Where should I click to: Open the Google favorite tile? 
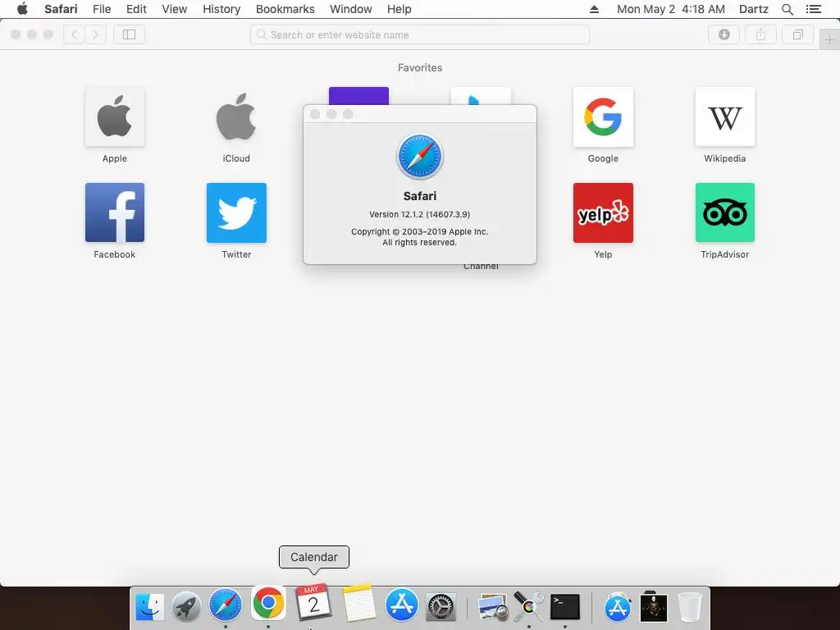(603, 116)
